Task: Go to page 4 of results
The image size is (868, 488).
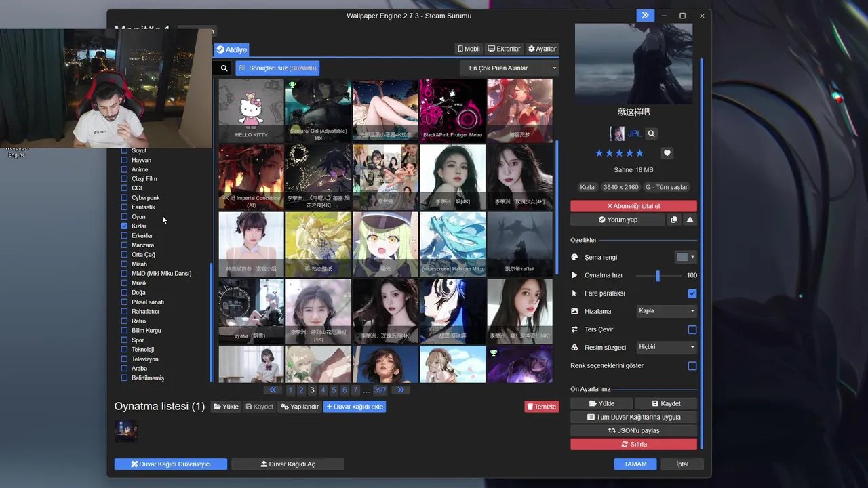Action: coord(323,390)
